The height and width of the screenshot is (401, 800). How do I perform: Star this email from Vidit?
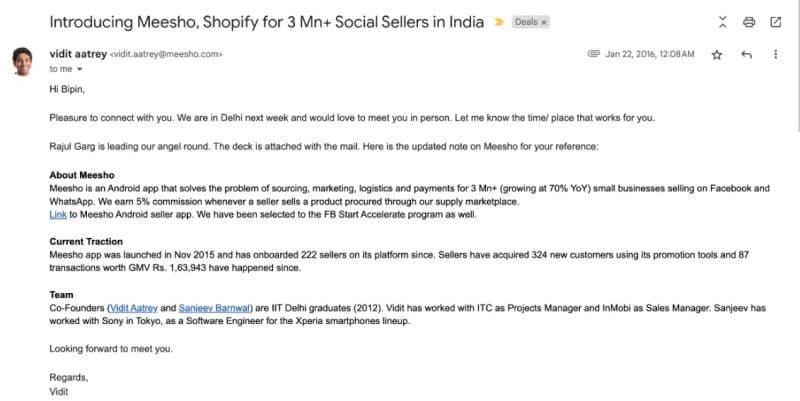pyautogui.click(x=716, y=55)
